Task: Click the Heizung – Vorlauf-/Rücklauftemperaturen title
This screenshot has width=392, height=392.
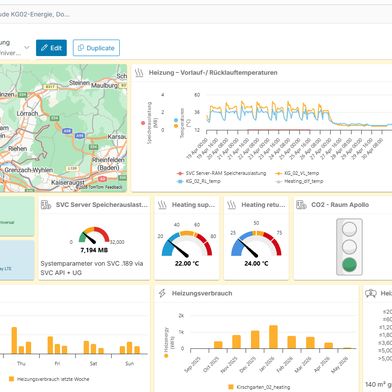Action: (213, 73)
